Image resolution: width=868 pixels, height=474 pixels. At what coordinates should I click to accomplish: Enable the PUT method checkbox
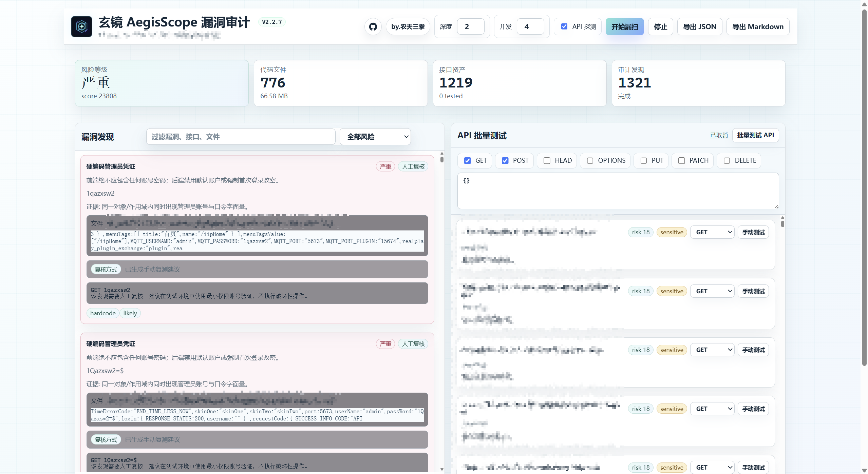pyautogui.click(x=643, y=161)
